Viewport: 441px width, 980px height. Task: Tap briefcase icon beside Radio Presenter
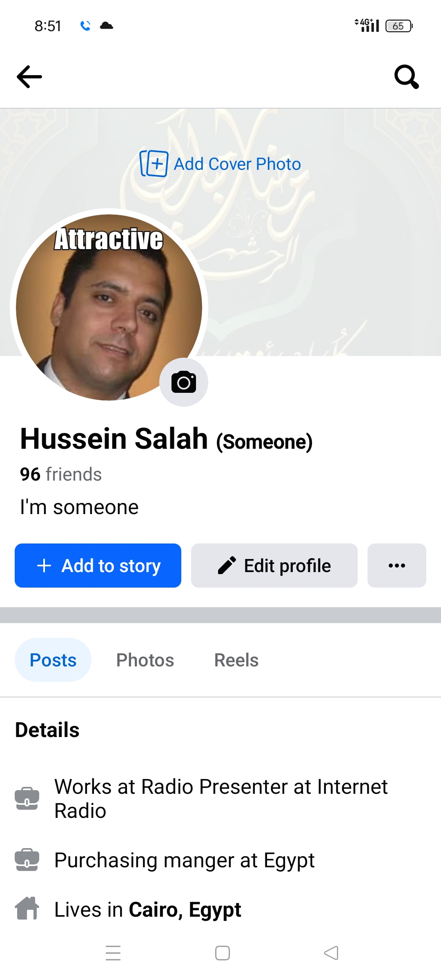point(27,798)
